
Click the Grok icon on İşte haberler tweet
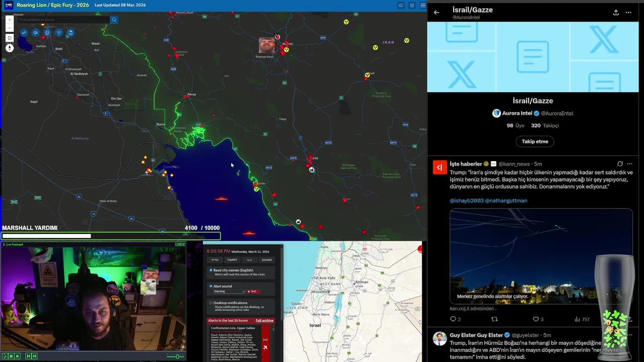coord(620,164)
